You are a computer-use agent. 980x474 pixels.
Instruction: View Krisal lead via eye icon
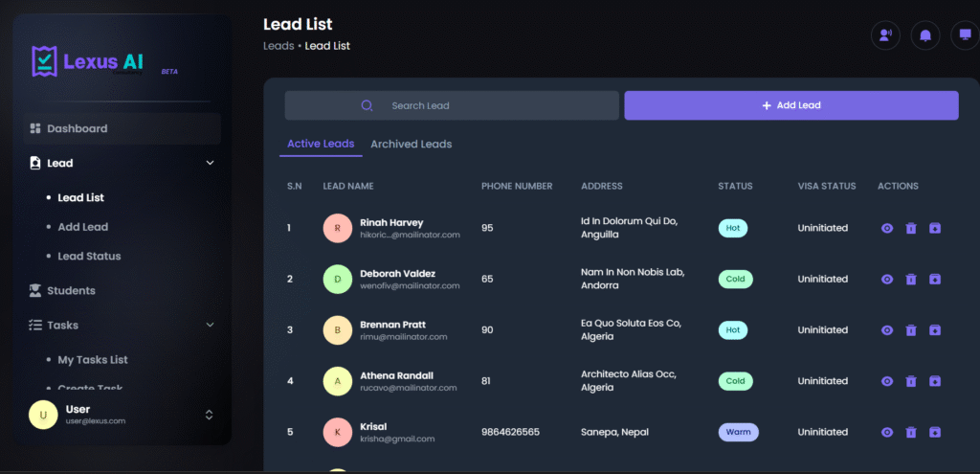887,432
